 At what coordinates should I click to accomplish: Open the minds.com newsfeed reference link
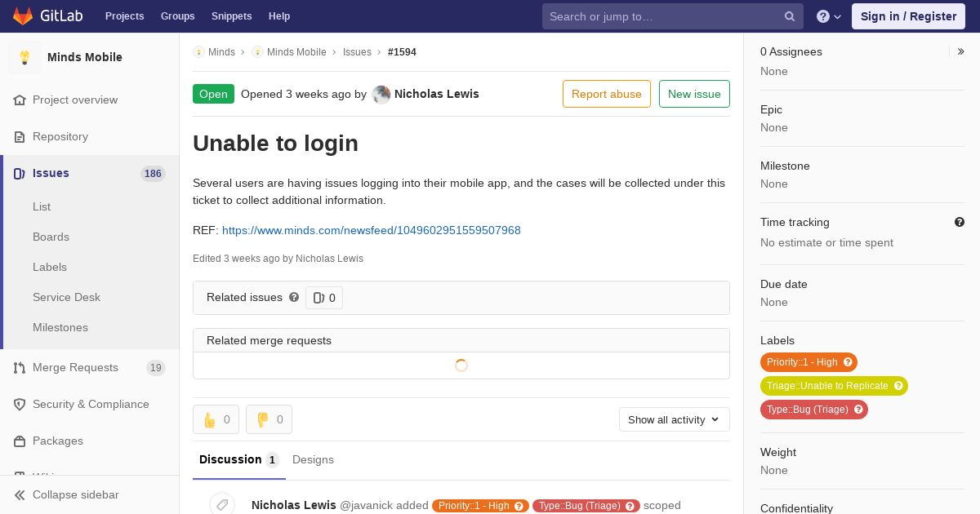[372, 230]
